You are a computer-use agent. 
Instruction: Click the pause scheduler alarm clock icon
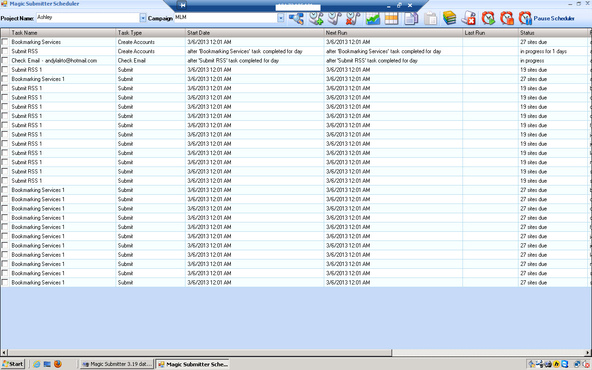[525, 18]
